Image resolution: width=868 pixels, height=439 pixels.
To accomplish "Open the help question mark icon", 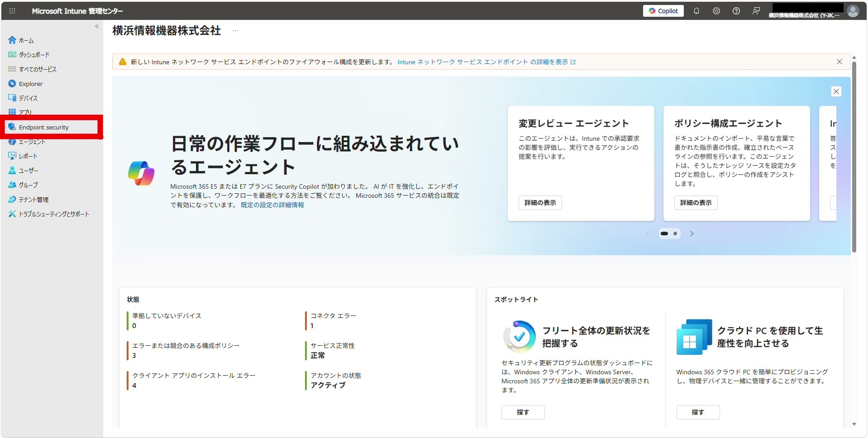I will point(736,11).
